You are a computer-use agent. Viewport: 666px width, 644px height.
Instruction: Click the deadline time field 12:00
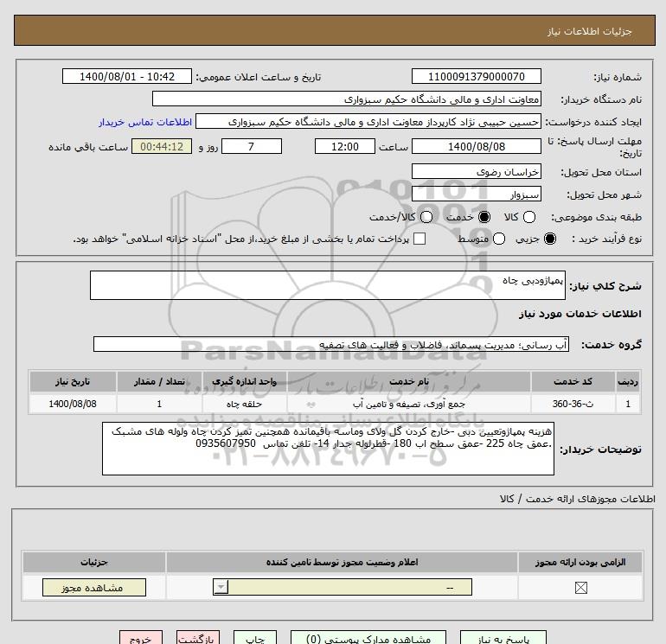pos(345,146)
